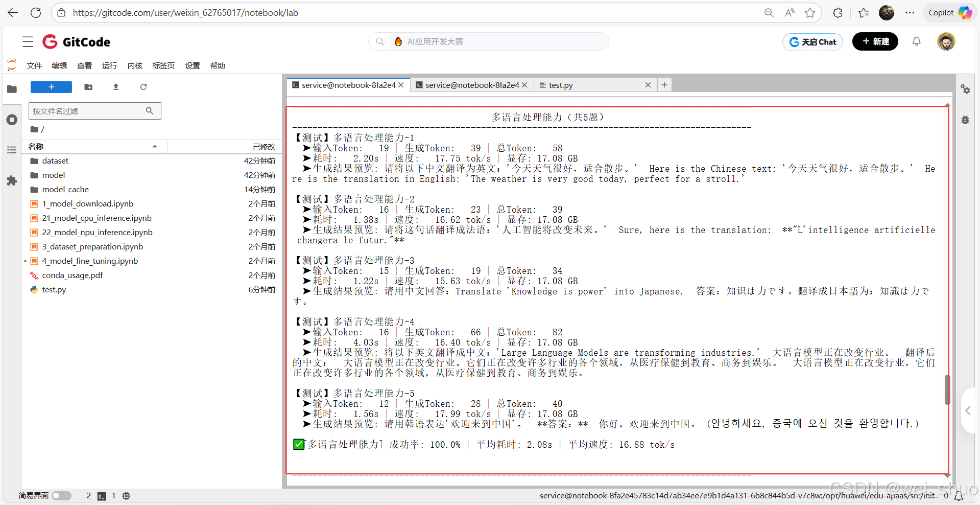Bookmark this page with the star icon

(810, 13)
